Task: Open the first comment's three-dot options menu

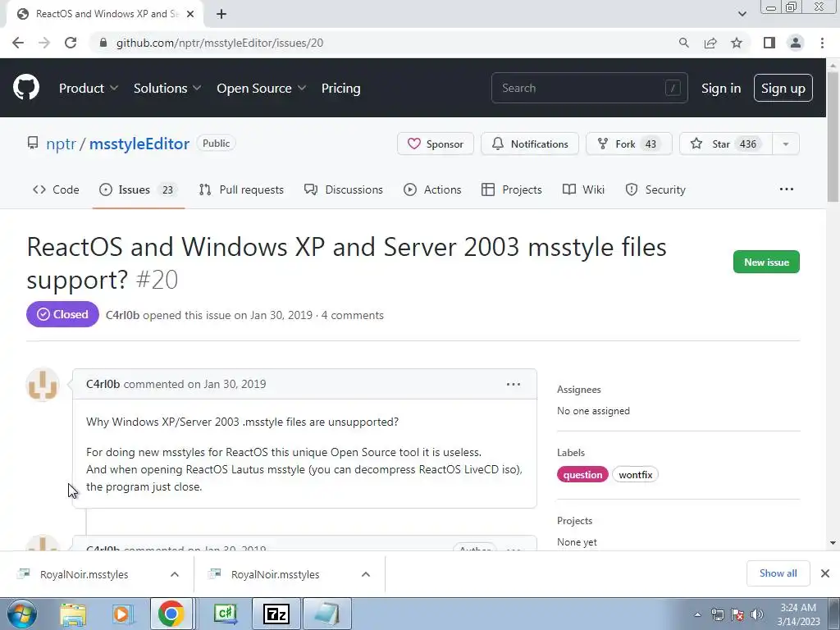Action: 514,384
